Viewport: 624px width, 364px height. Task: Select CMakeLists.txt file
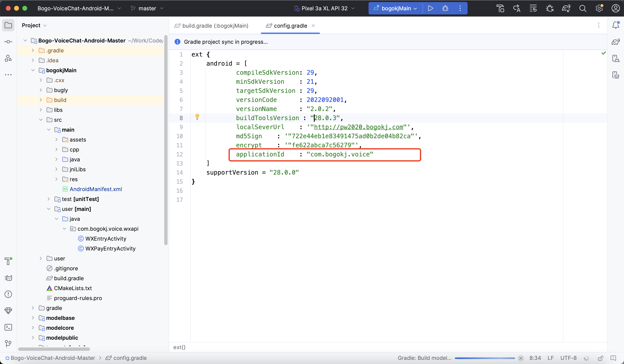point(69,288)
